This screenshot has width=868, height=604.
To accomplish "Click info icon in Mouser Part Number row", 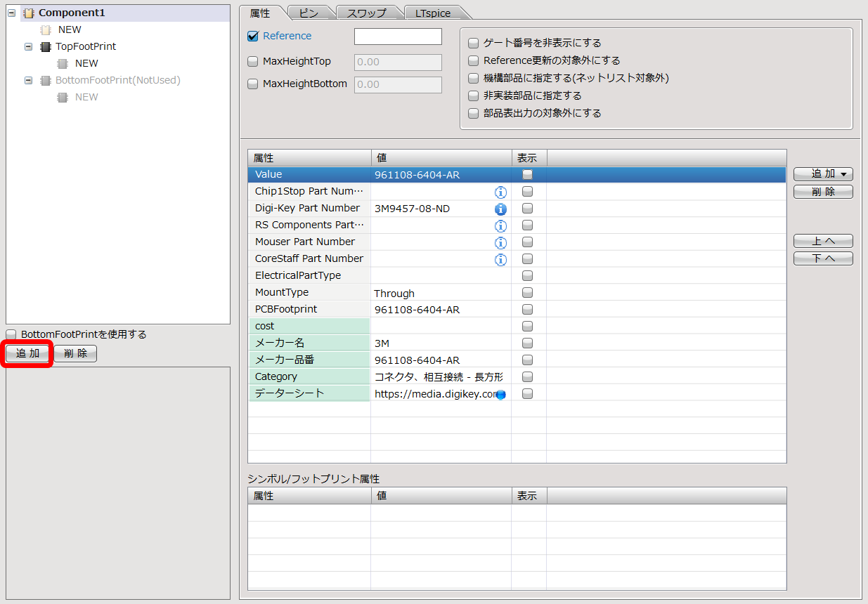I will pyautogui.click(x=500, y=242).
